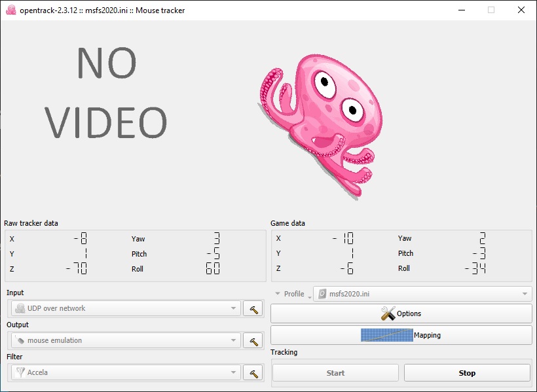Screen dimensions: 537x392
Task: Expand the Input dropdown showing UDP over network
Action: coord(125,308)
